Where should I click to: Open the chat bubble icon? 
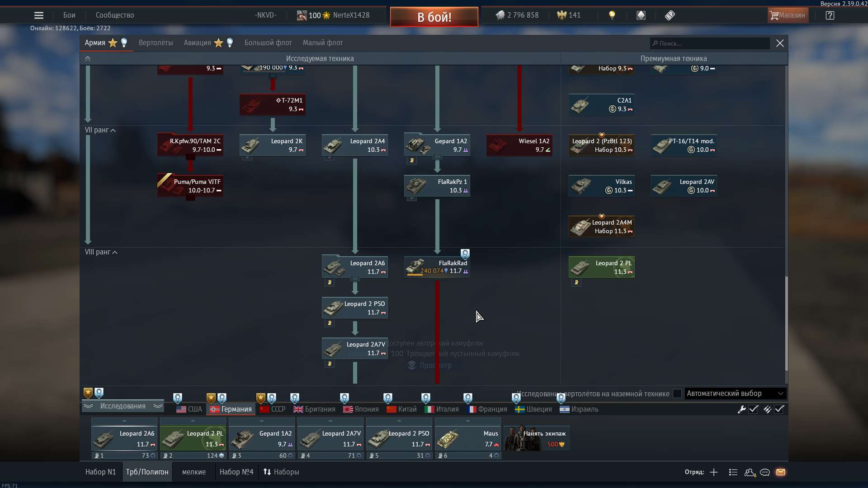765,472
